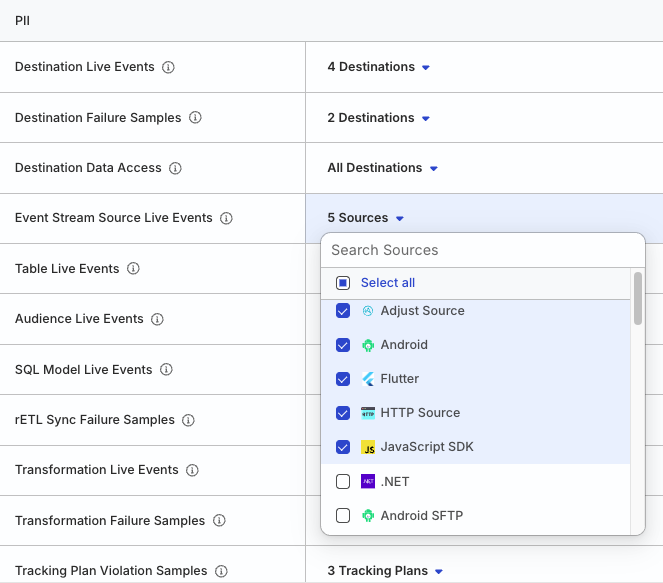Click the sources list scrollbar thumb
Viewport: 663px width, 583px height.
click(638, 298)
